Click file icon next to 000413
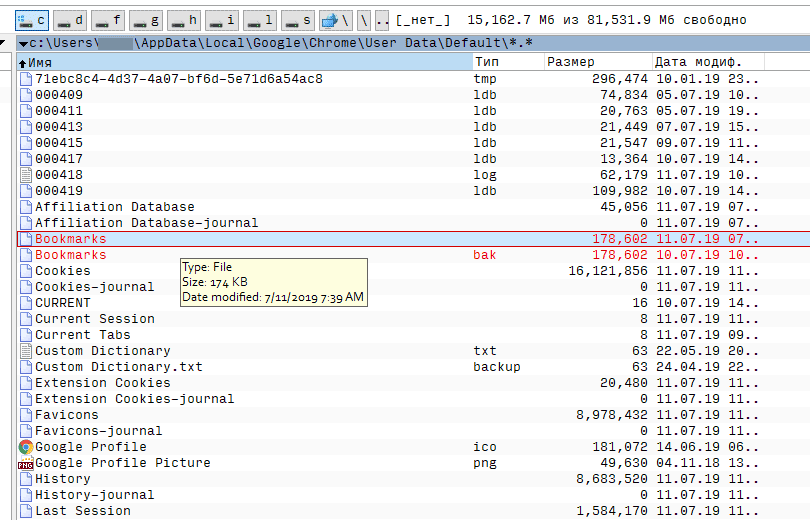Viewport: 810px width, 520px height. tap(26, 127)
